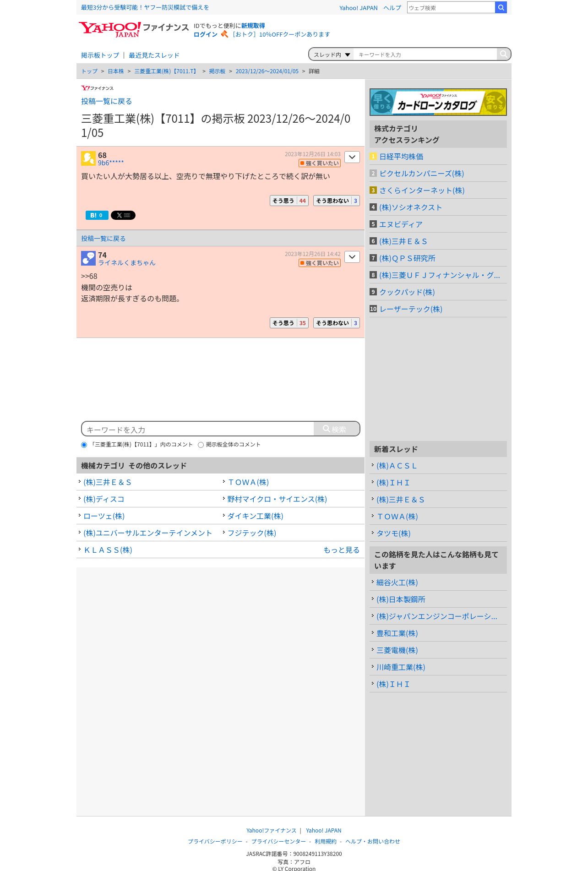Image resolution: width=588 pixels, height=871 pixels.
Task: Open クックパッド(株) ranking entry
Action: pos(407,292)
